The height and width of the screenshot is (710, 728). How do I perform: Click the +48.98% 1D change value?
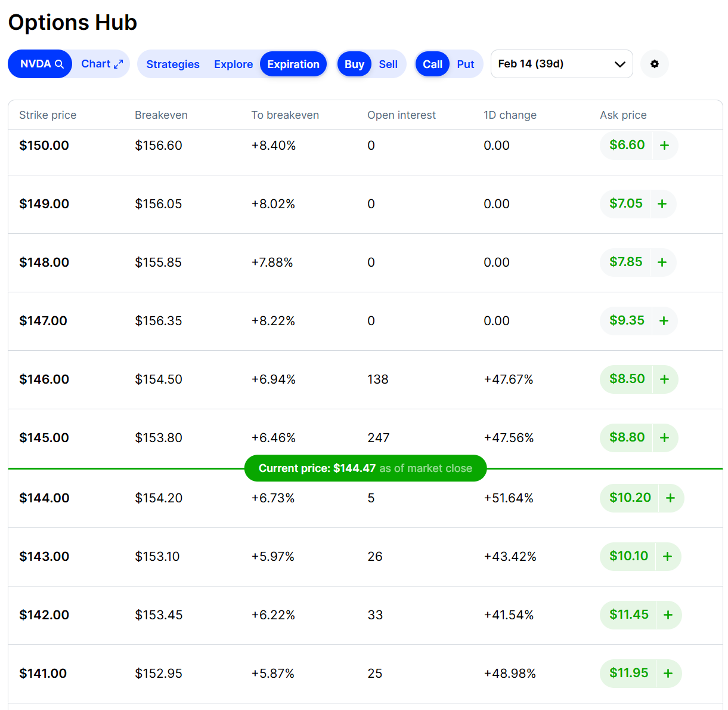[510, 673]
